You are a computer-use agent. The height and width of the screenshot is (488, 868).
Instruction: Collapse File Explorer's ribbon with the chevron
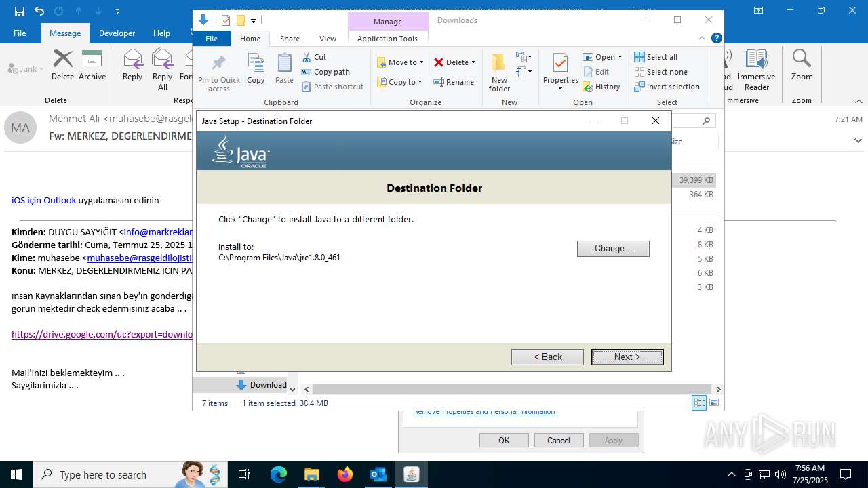pyautogui.click(x=703, y=39)
